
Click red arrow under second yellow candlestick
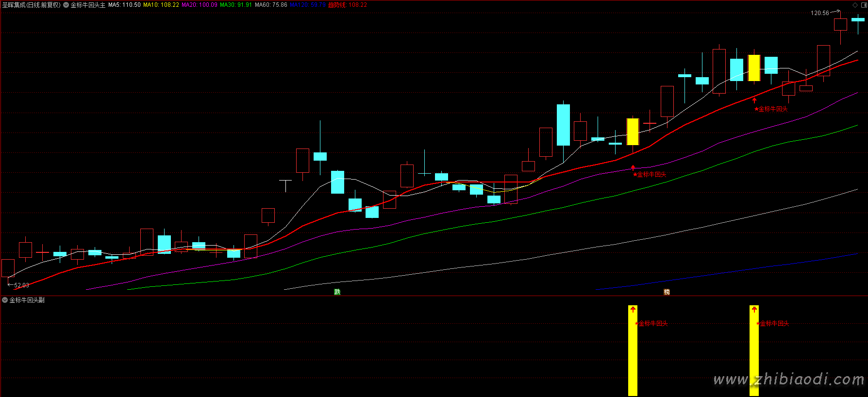754,100
